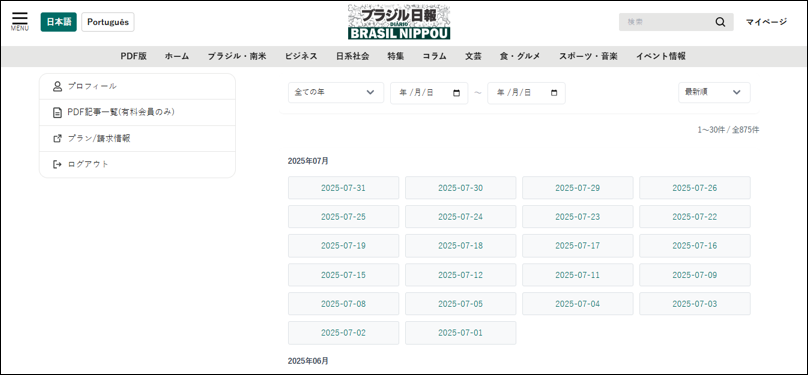Viewport: 808px width, 375px height.
Task: Open the 2025-07-04 PDF issue
Action: pos(578,304)
